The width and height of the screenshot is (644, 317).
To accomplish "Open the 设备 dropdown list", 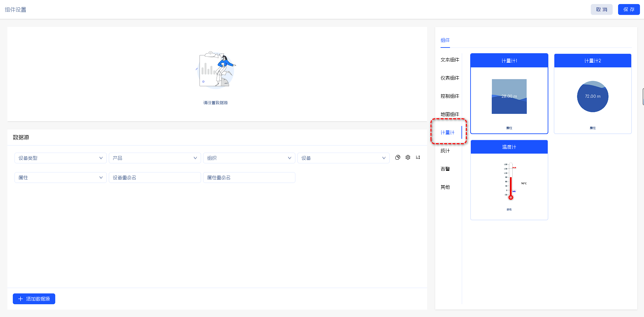I will [343, 158].
